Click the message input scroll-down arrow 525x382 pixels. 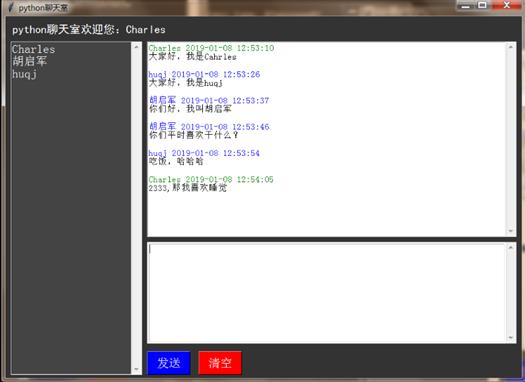pyautogui.click(x=511, y=338)
